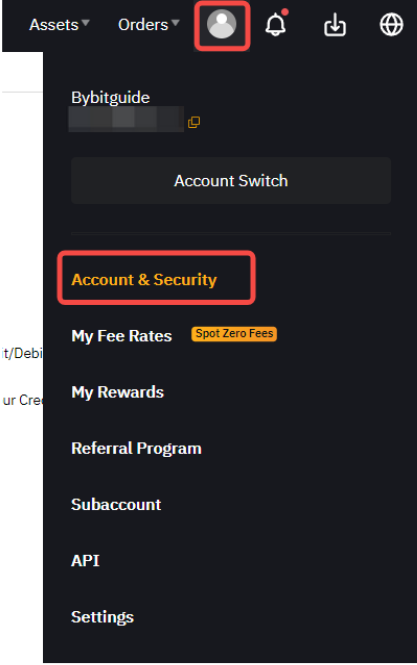Image resolution: width=417 pixels, height=665 pixels.
Task: Open Settings from profile menu
Action: point(102,617)
